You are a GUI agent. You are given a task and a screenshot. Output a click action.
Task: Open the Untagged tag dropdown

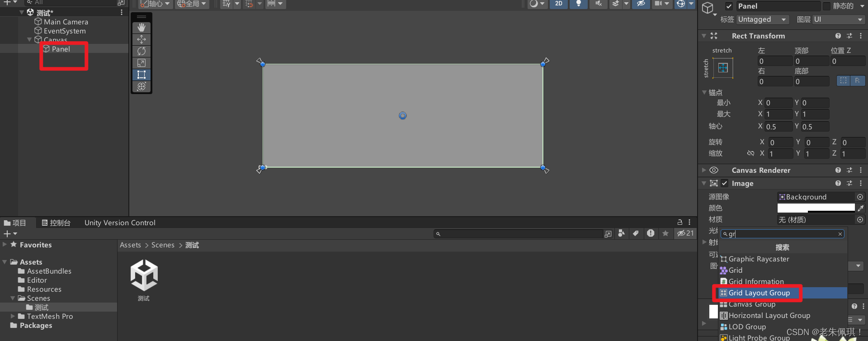[x=762, y=19]
